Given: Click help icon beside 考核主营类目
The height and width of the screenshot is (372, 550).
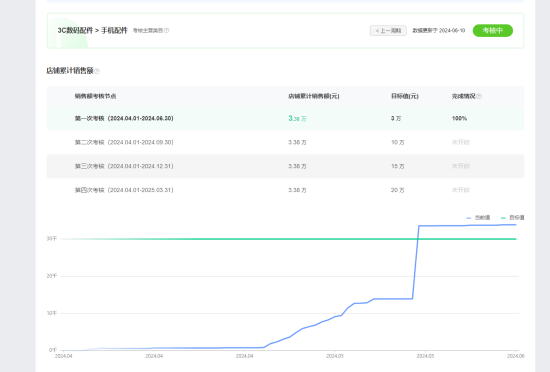Looking at the screenshot, I should pos(167,31).
